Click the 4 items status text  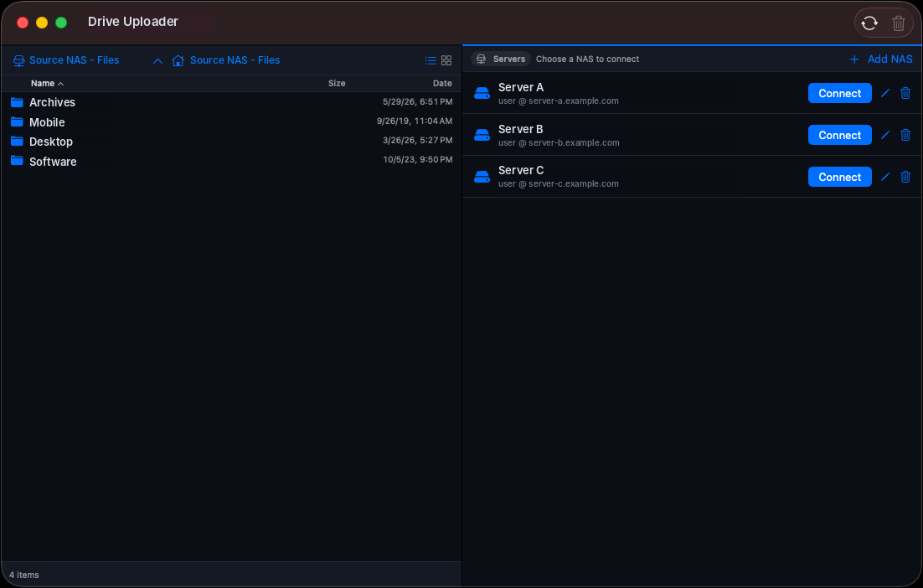click(24, 575)
